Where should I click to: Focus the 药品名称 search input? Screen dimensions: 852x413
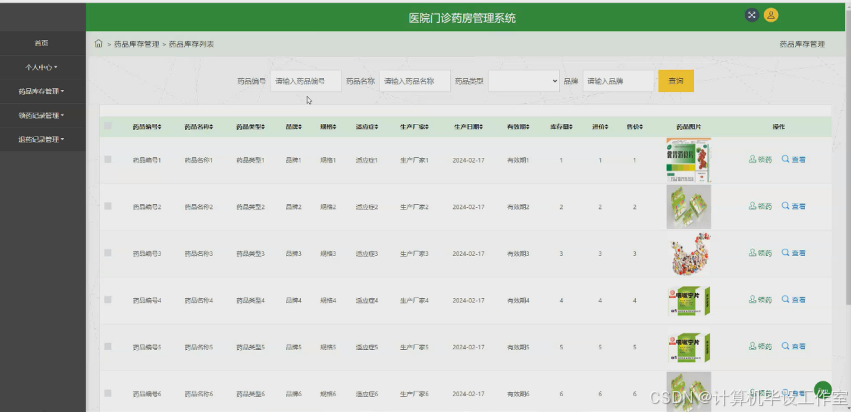click(x=415, y=81)
